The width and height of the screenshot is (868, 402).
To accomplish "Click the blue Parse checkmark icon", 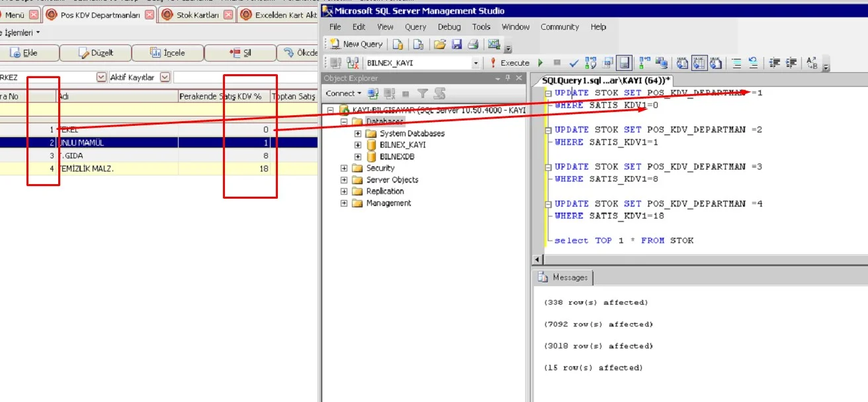I will 574,63.
